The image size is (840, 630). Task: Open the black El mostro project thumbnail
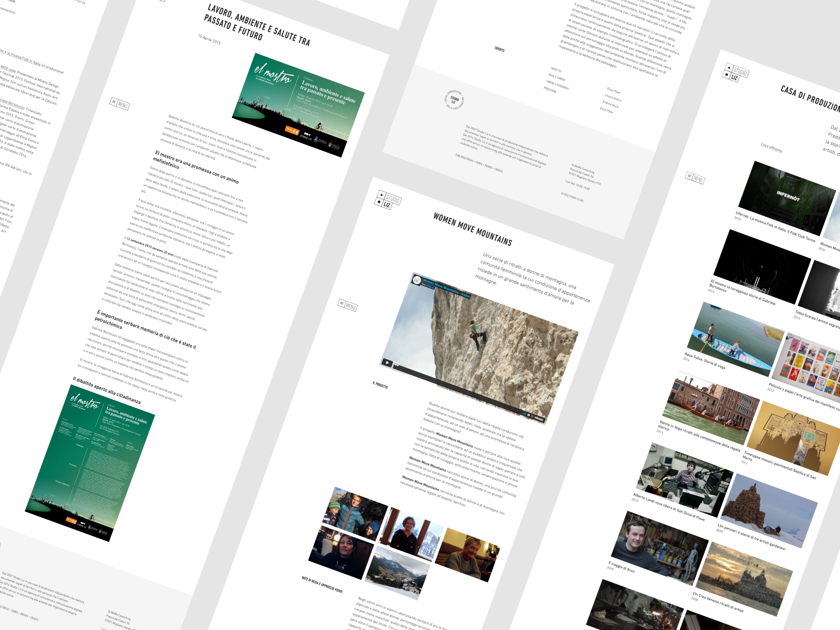(x=762, y=266)
